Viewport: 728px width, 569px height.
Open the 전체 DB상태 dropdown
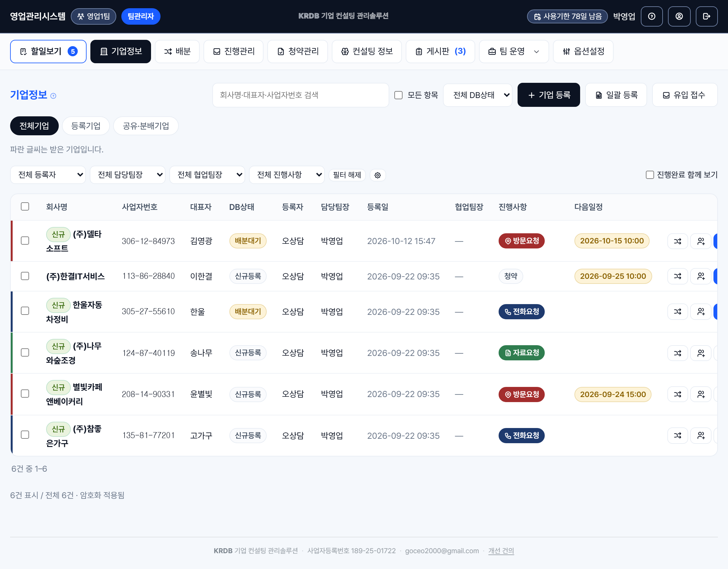(x=478, y=95)
